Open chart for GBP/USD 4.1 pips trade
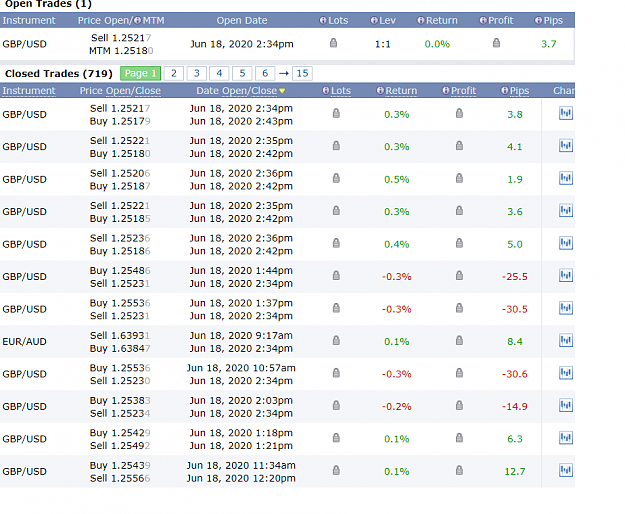 pyautogui.click(x=566, y=146)
